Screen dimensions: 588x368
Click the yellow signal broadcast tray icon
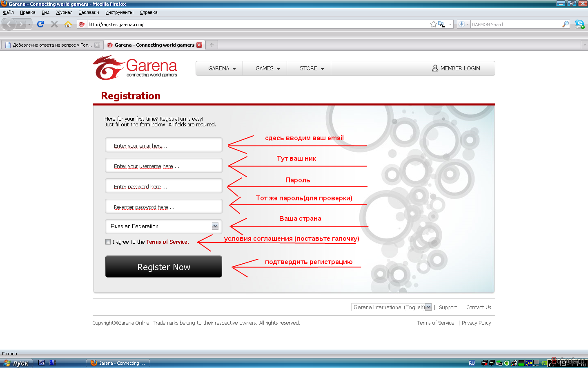point(529,363)
